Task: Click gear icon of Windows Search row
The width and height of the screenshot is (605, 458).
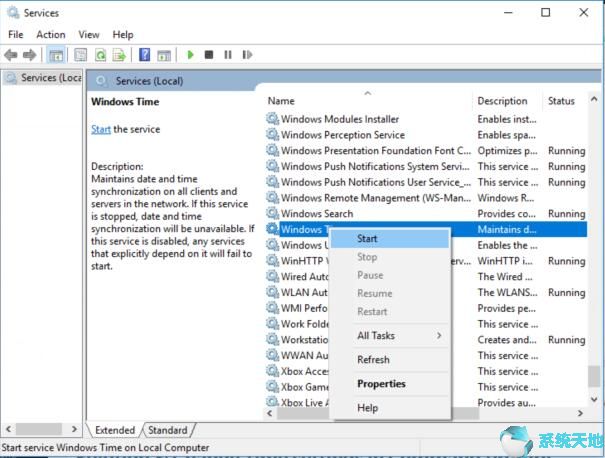Action: 272,213
